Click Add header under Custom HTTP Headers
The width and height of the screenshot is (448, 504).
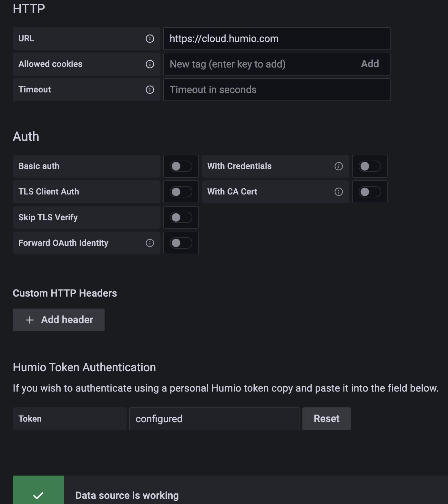pyautogui.click(x=58, y=320)
